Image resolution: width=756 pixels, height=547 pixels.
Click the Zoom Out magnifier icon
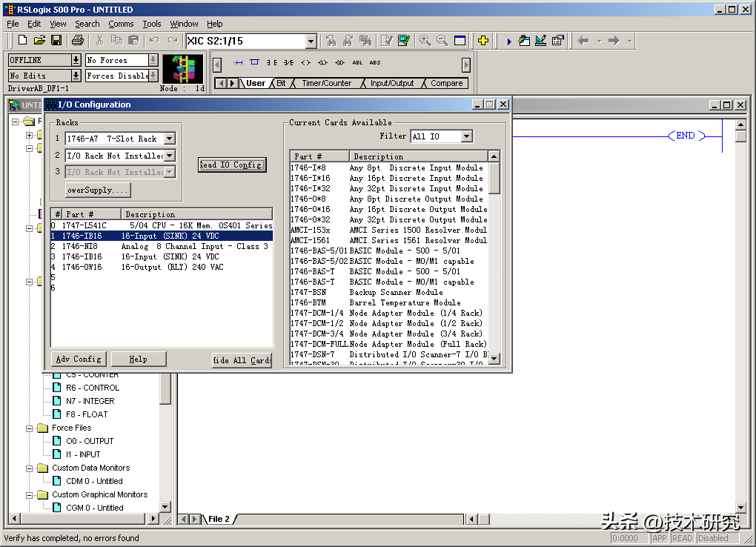point(442,41)
